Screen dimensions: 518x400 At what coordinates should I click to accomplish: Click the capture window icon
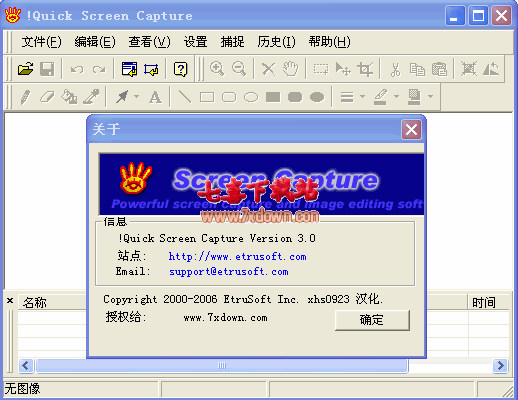129,69
